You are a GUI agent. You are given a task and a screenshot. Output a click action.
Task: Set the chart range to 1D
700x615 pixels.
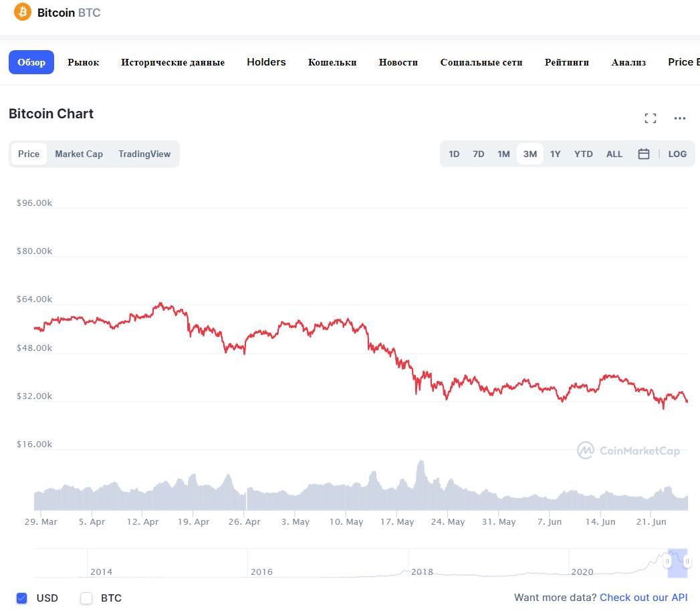(454, 154)
